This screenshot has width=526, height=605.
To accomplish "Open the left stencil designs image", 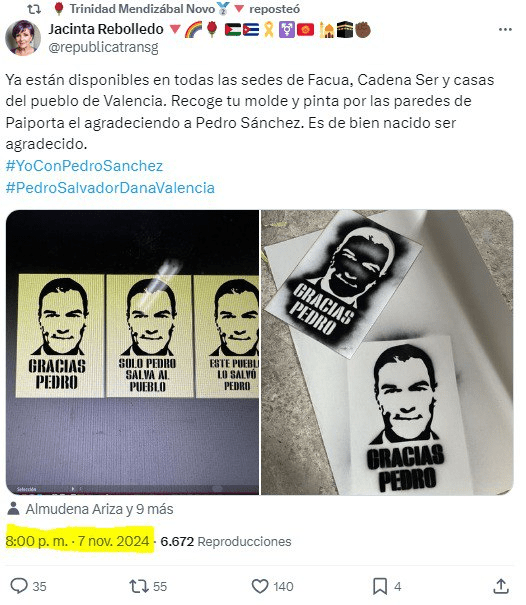I will click(x=132, y=352).
